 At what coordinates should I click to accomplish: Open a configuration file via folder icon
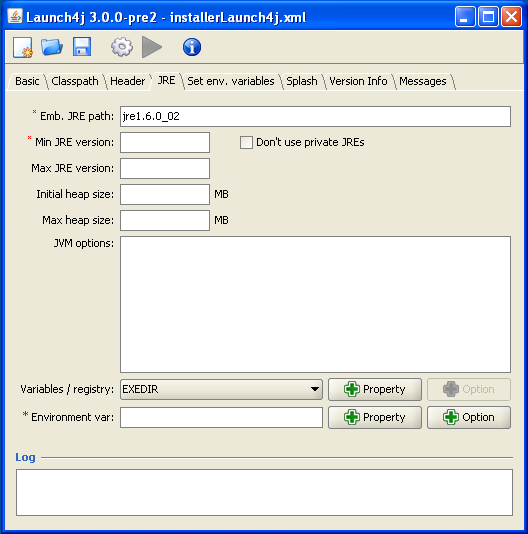(52, 47)
